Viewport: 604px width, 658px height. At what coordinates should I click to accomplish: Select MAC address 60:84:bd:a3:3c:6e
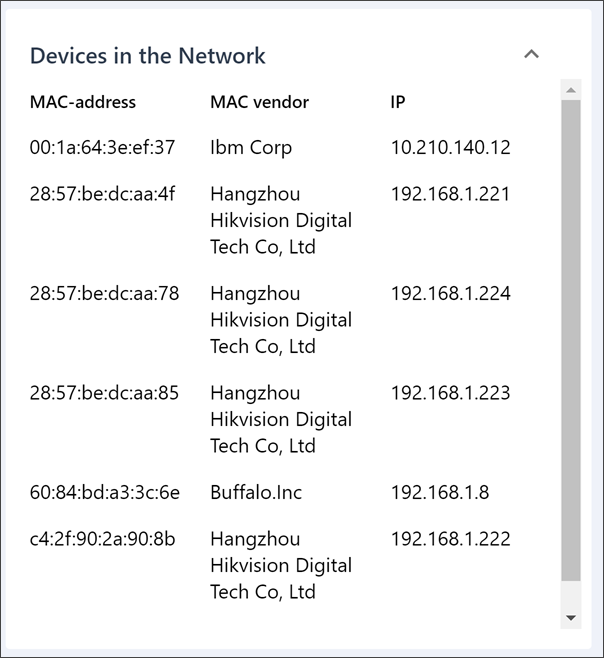click(x=105, y=493)
